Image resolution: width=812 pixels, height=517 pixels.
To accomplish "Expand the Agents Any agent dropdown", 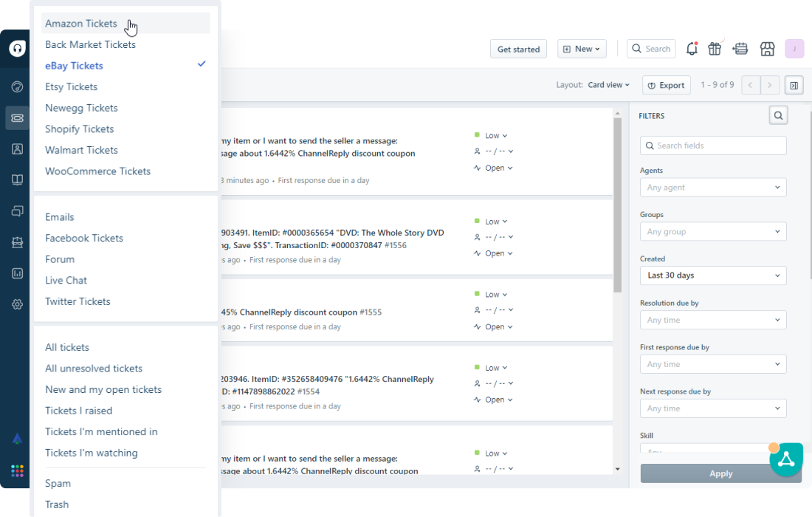I will 713,188.
